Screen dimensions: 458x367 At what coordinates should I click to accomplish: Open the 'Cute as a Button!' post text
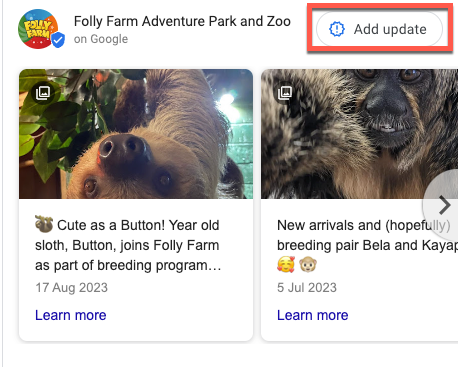coord(128,245)
